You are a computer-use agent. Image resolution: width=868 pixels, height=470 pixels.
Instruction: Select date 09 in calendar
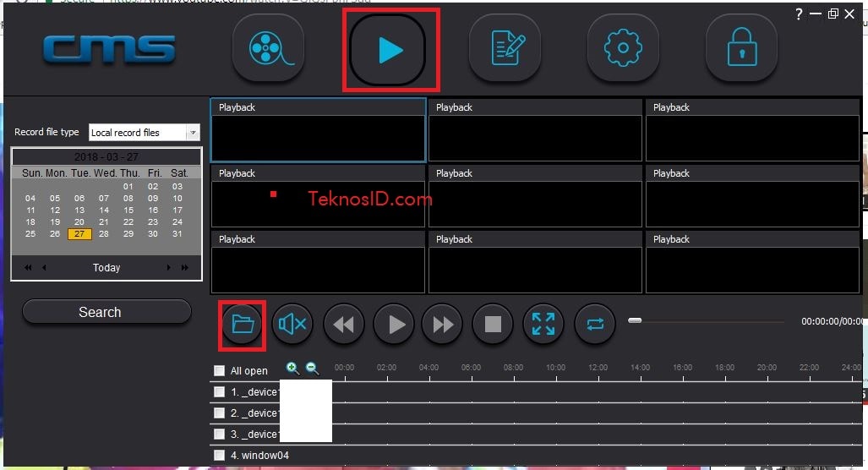pos(153,198)
